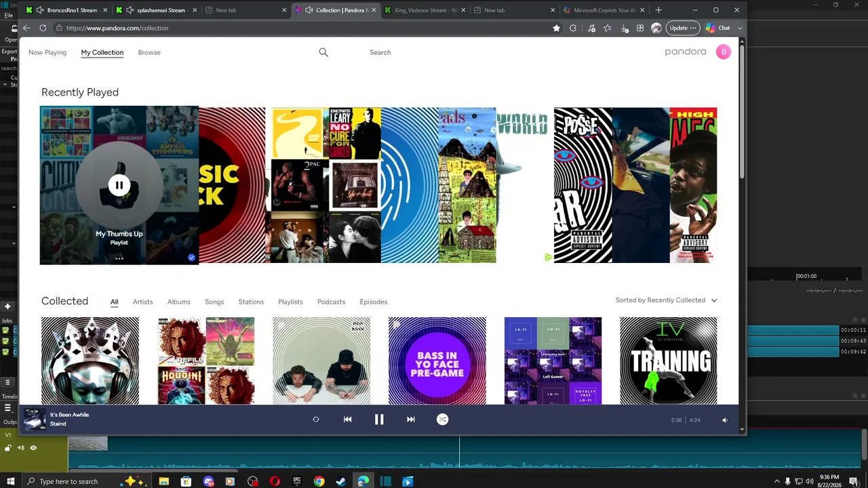Filter collection by Artists
The width and height of the screenshot is (868, 488).
coord(142,302)
